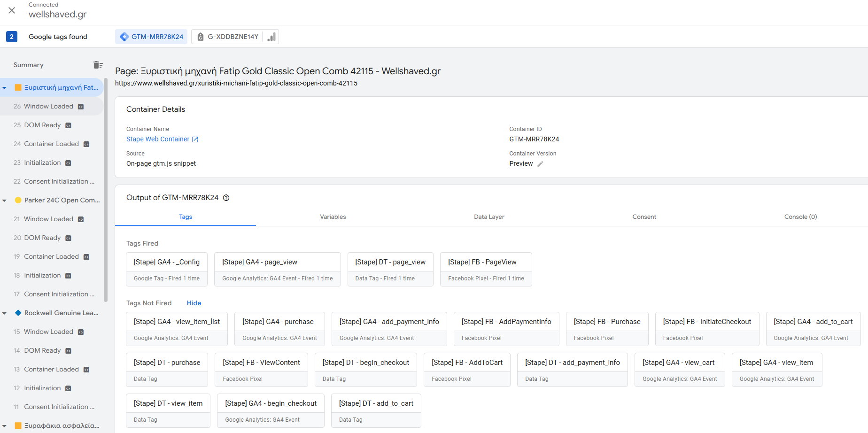Collapse the Ξυραφάκια ασφαλεία... page group
Viewport: 868px width, 433px height.
[4, 426]
